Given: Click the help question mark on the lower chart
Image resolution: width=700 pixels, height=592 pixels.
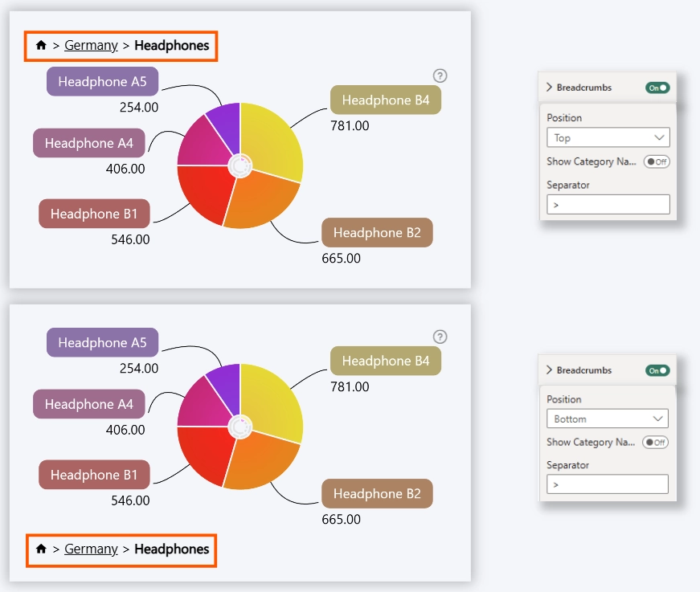Looking at the screenshot, I should click(x=440, y=337).
